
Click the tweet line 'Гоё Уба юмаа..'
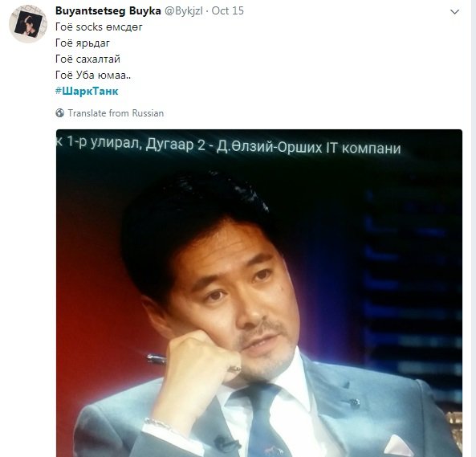coord(93,75)
